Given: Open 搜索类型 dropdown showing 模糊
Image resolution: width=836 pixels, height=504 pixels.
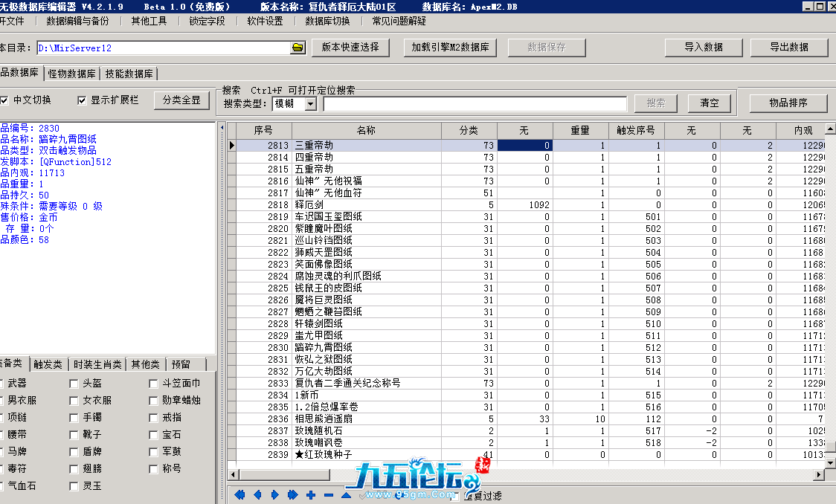Looking at the screenshot, I should click(x=310, y=103).
